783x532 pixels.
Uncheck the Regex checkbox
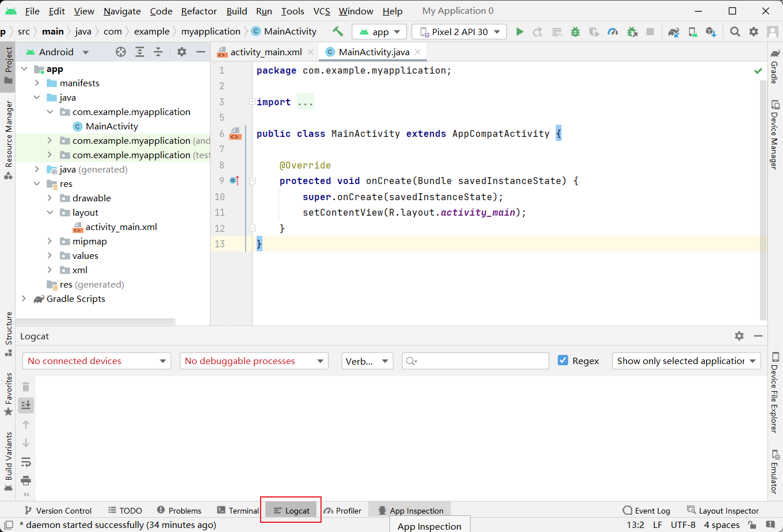click(563, 361)
